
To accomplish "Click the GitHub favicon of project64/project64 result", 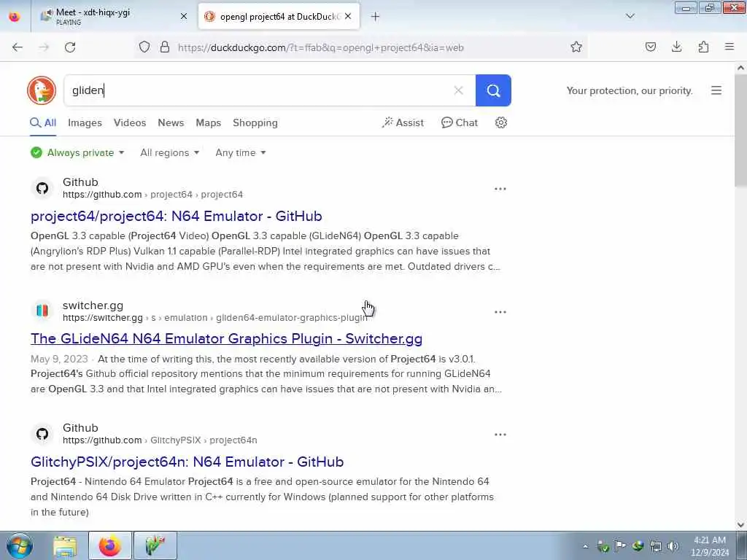I will click(x=42, y=189).
